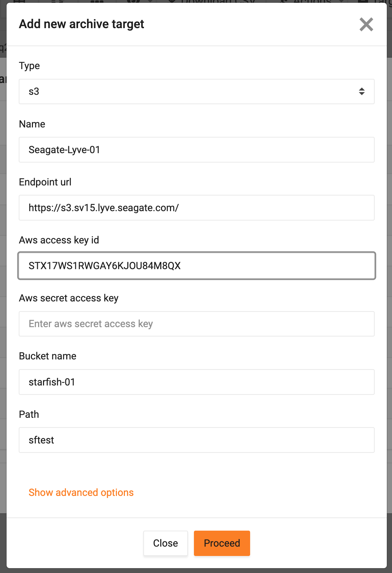The width and height of the screenshot is (392, 573).
Task: Click the Aws access key id field
Action: coord(196,266)
